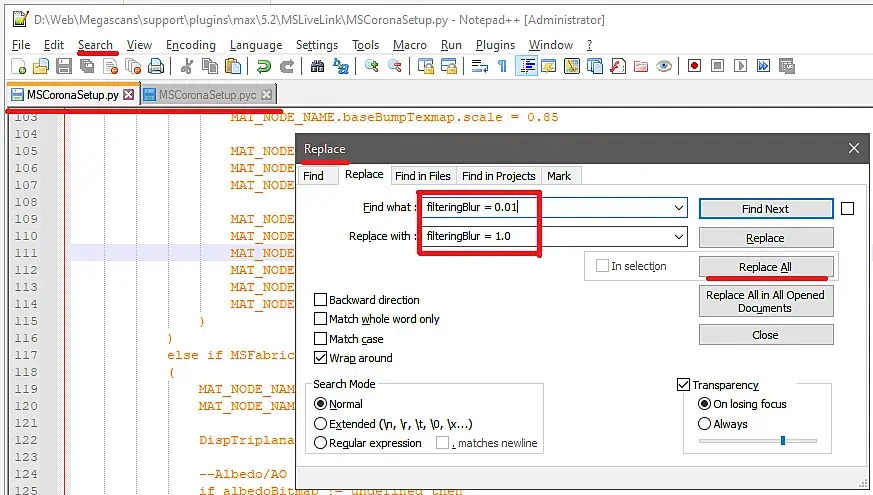Enable the Backward direction checkbox

pos(320,300)
